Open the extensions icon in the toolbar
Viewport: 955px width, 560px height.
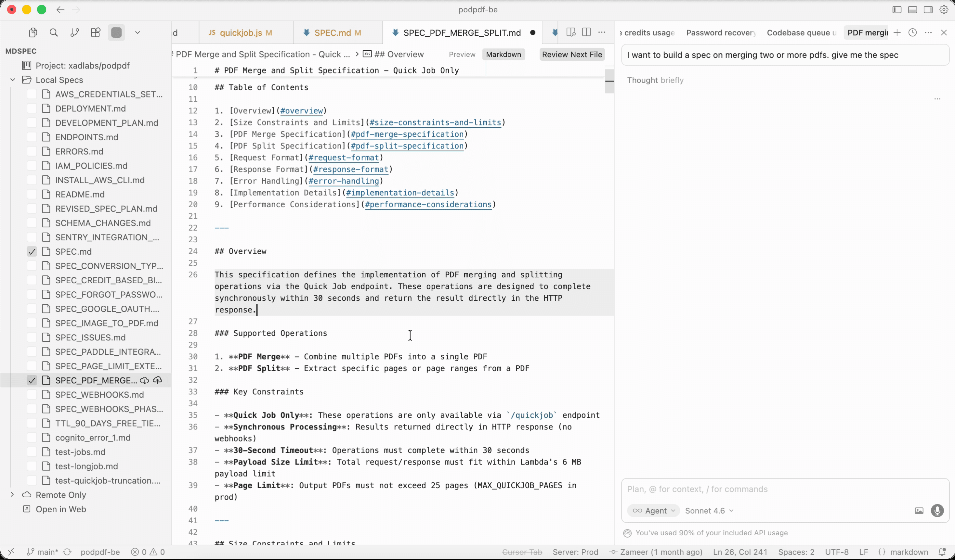pyautogui.click(x=96, y=32)
